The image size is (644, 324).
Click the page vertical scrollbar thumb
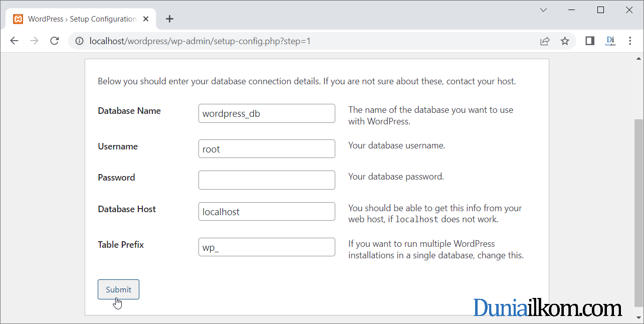tap(638, 212)
